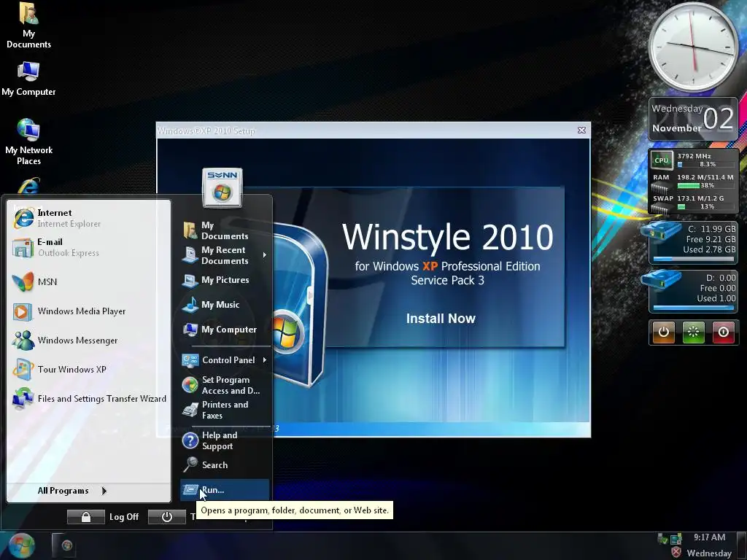
Task: Open Tour Windows XP entry
Action: click(x=88, y=370)
